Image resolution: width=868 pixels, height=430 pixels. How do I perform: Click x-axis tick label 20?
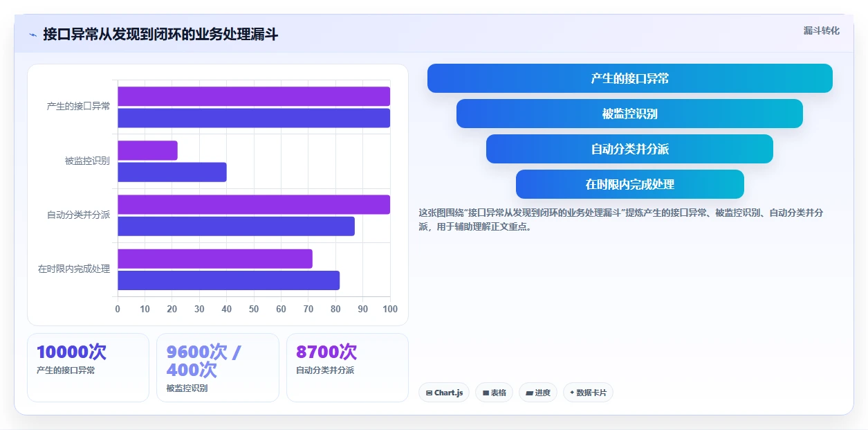tap(172, 309)
